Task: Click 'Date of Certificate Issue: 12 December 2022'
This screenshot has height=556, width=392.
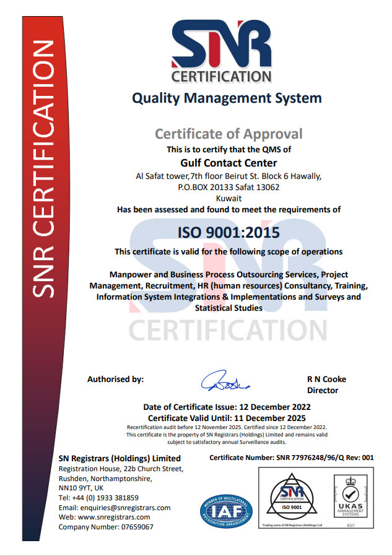Action: coord(227,407)
